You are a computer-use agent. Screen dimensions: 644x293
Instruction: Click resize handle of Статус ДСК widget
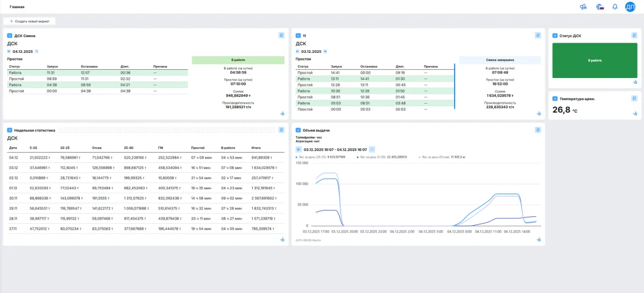(x=635, y=82)
